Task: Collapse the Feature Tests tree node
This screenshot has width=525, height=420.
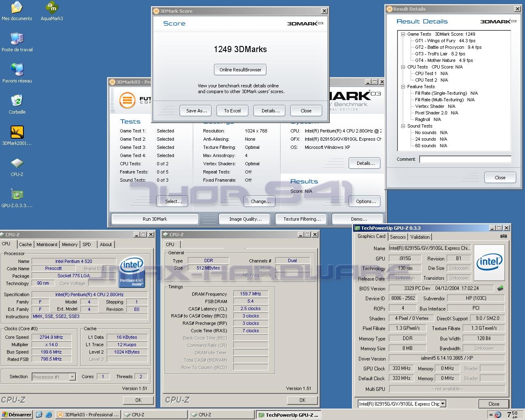Action: 403,87
